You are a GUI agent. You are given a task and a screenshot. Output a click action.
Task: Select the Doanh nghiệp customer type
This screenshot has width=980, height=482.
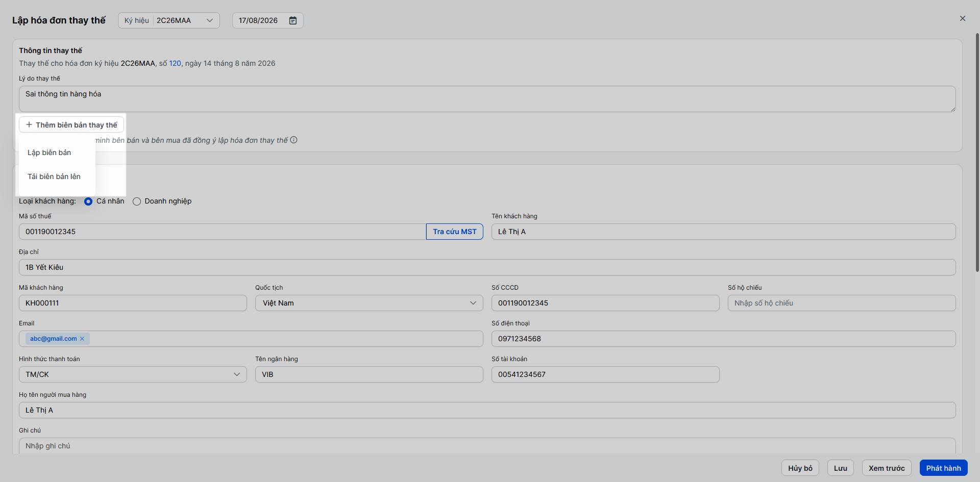137,201
